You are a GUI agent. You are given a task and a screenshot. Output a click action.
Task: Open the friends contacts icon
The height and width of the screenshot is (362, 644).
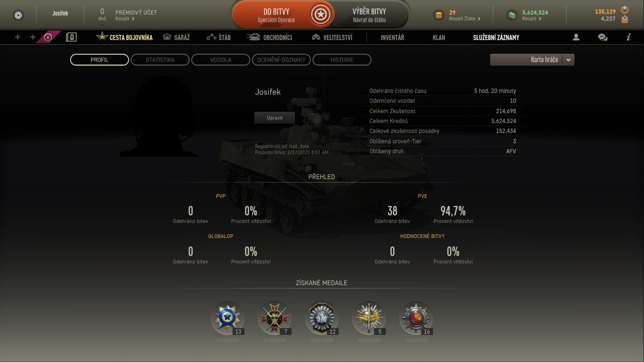coord(576,37)
